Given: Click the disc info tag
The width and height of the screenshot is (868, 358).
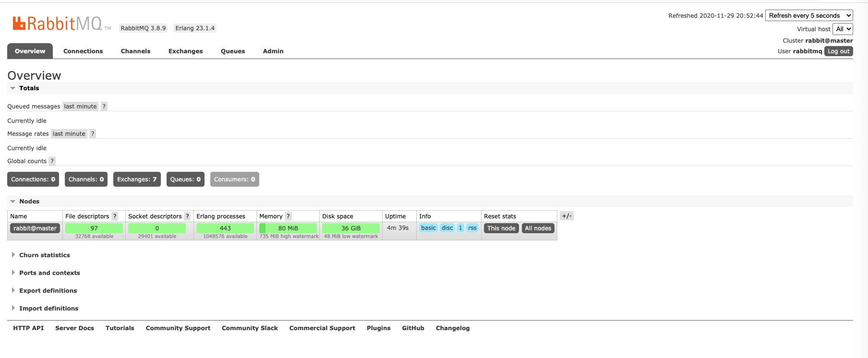Looking at the screenshot, I should coord(447,228).
